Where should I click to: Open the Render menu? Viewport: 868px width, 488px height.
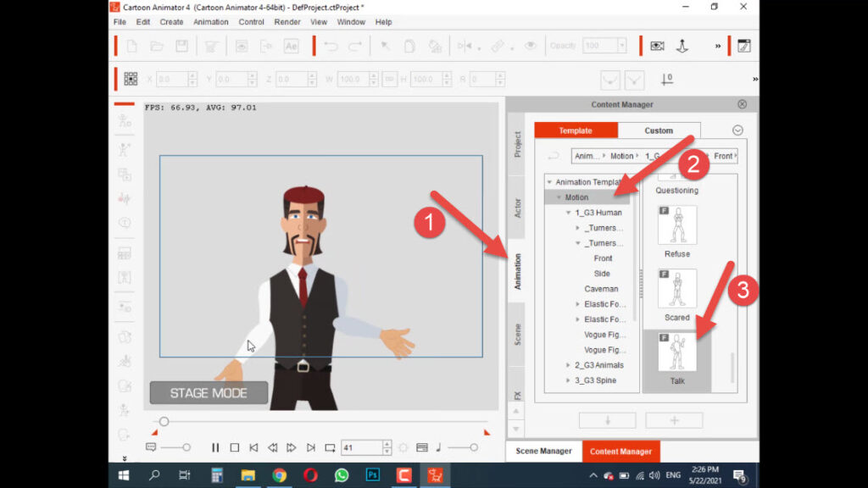point(287,22)
